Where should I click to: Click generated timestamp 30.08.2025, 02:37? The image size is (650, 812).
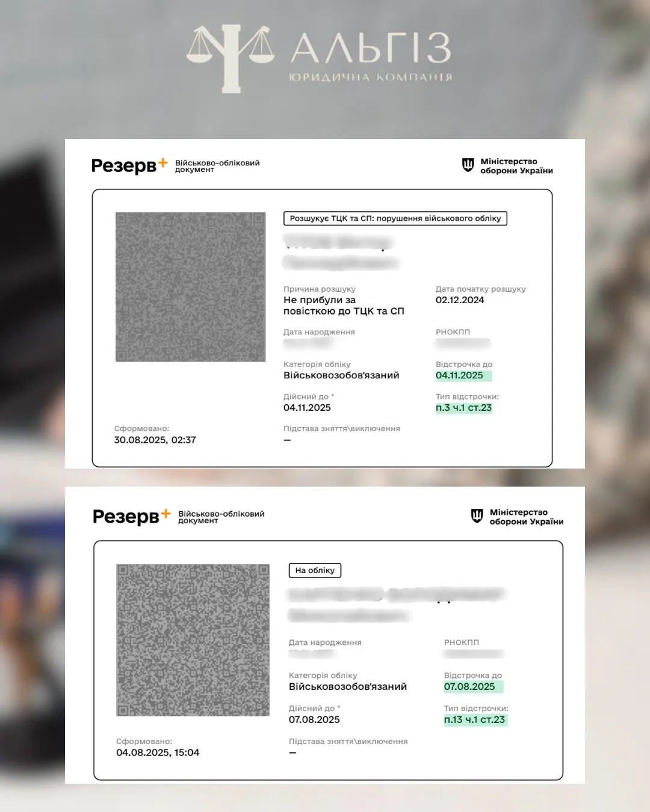click(x=155, y=440)
